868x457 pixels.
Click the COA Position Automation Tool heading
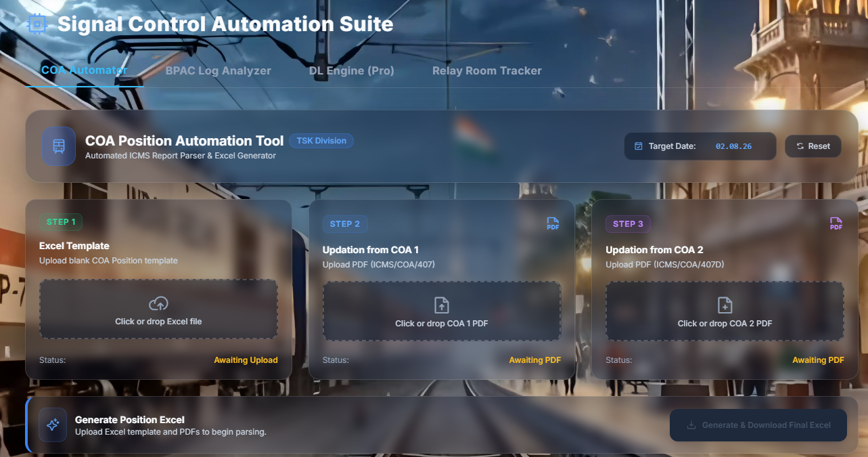tap(185, 141)
